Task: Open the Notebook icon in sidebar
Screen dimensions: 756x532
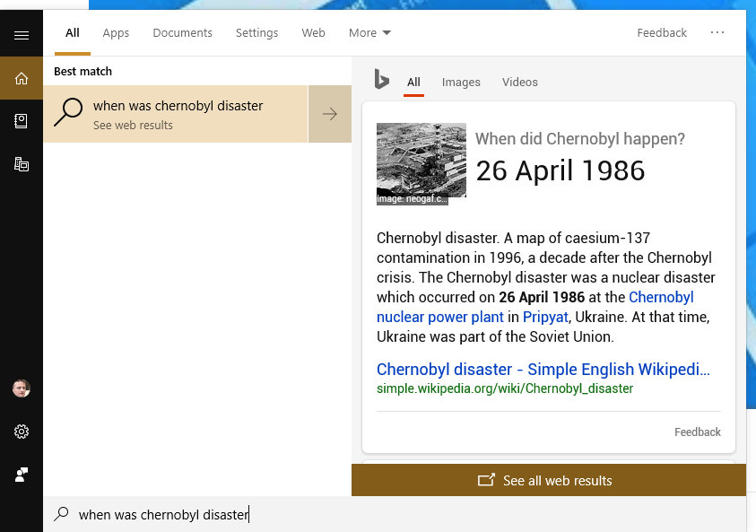Action: click(x=22, y=121)
